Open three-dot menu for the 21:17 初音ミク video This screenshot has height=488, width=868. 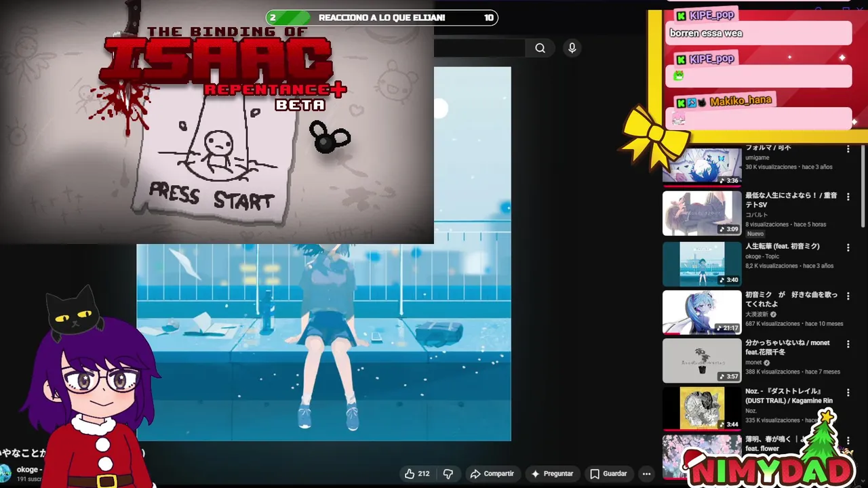pyautogui.click(x=848, y=297)
